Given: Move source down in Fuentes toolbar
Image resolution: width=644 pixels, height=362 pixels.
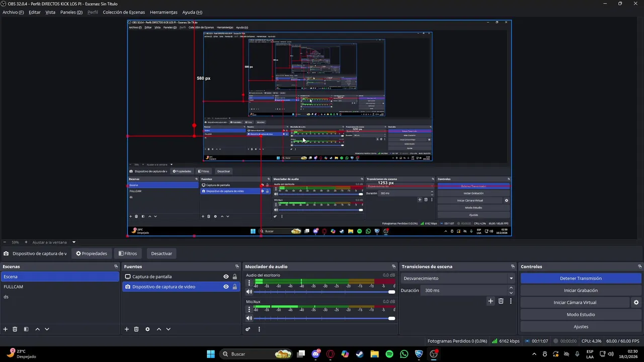Looking at the screenshot, I should (168, 329).
